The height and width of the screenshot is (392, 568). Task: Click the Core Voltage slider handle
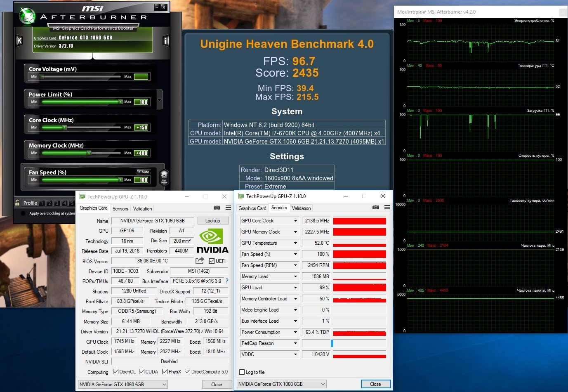pyautogui.click(x=42, y=76)
